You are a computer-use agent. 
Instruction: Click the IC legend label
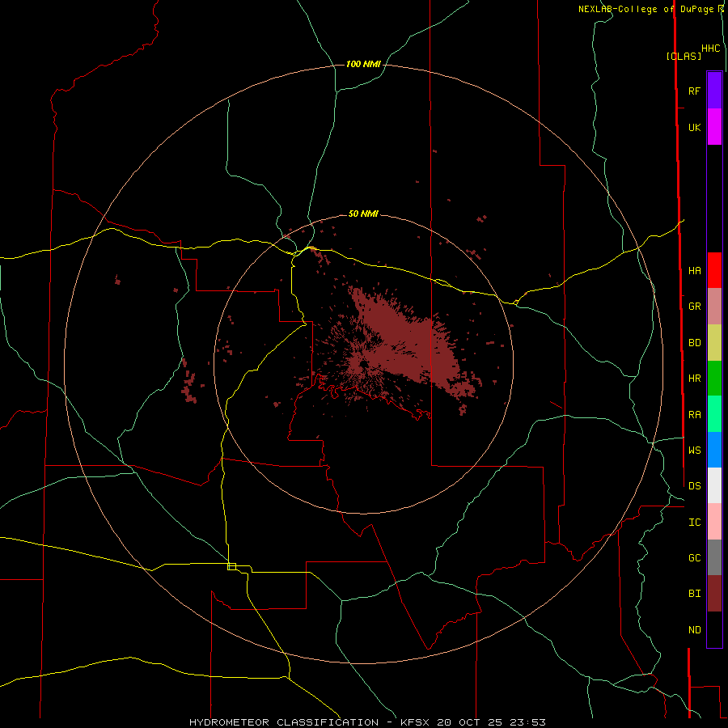click(x=694, y=522)
